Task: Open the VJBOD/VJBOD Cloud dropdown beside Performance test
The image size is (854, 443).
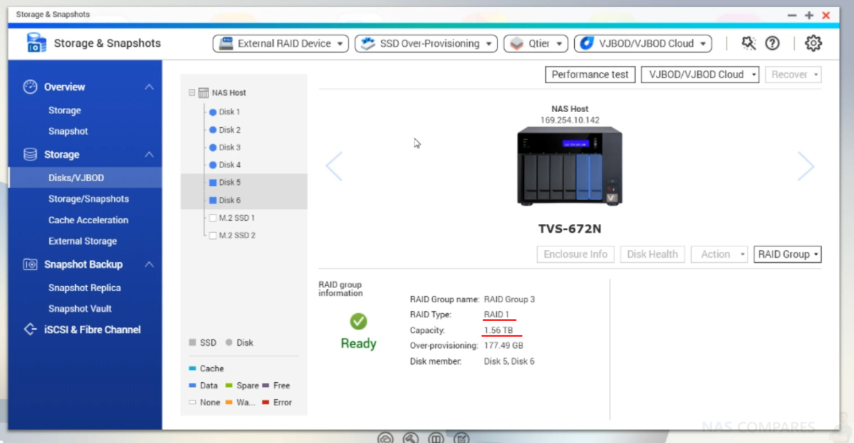Action: [x=700, y=75]
